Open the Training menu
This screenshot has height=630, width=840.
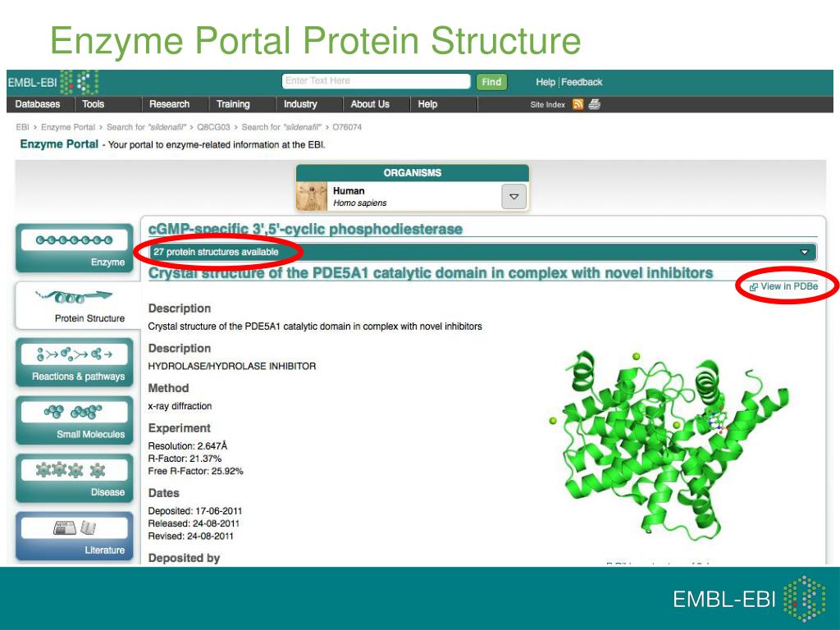click(x=233, y=104)
